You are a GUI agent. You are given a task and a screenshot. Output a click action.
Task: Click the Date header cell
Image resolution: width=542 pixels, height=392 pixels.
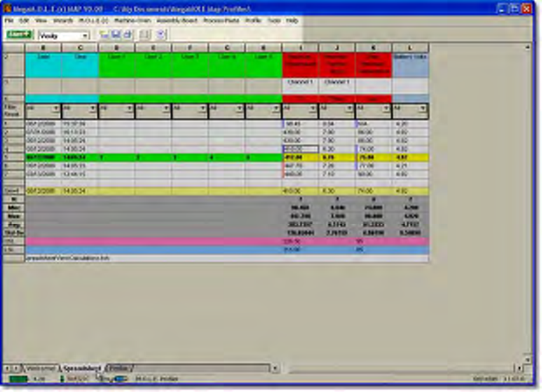[43, 65]
